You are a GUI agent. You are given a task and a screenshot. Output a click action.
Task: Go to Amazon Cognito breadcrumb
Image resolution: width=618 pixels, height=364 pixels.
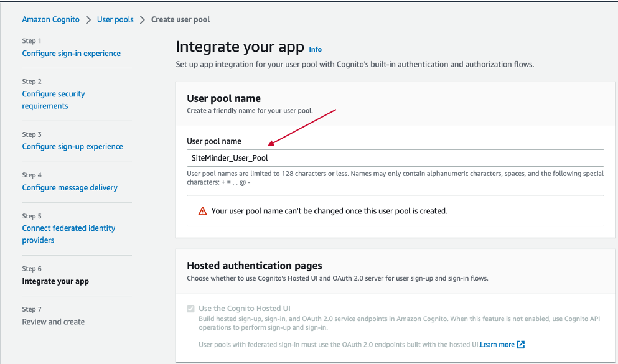[50, 19]
